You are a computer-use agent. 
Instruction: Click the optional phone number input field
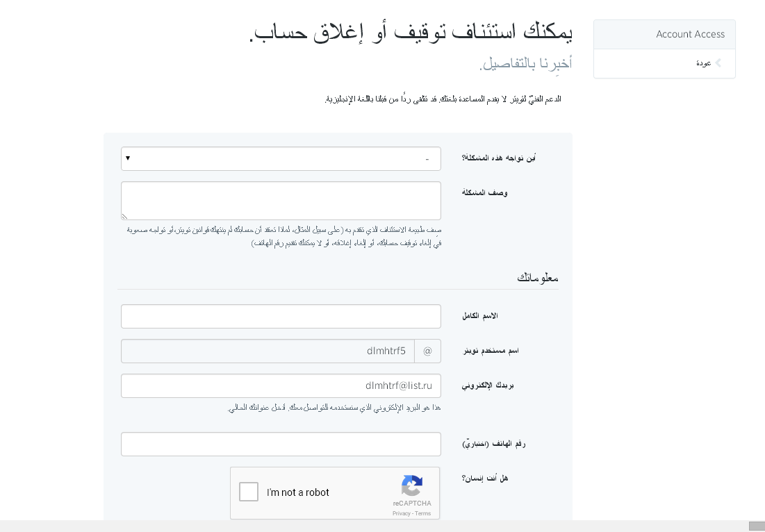click(x=281, y=444)
